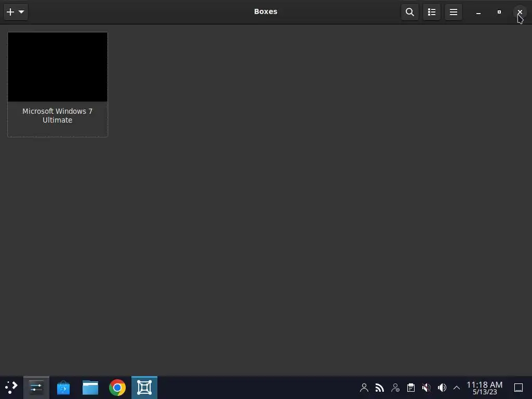
Task: Expand hidden system tray icons
Action: 457,388
